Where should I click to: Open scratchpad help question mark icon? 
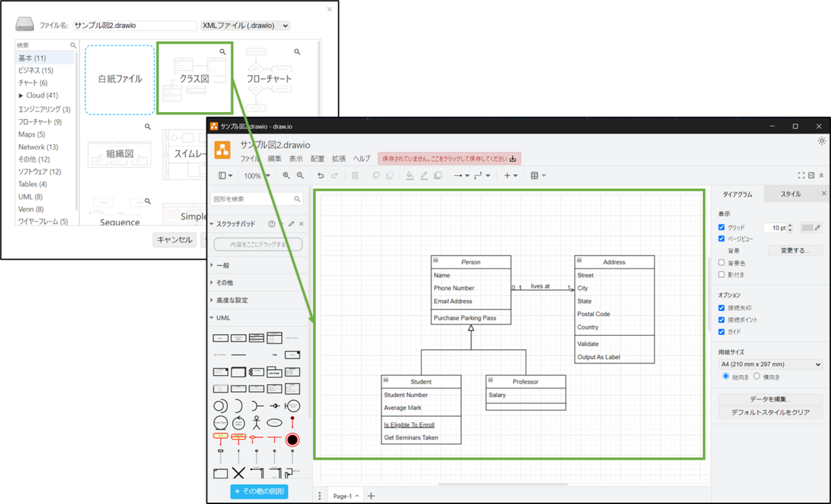[271, 224]
